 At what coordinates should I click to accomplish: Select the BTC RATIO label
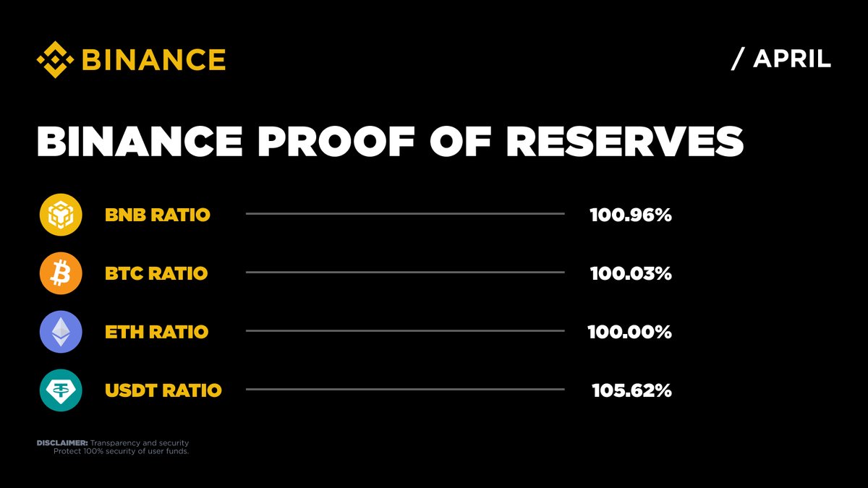pos(156,273)
